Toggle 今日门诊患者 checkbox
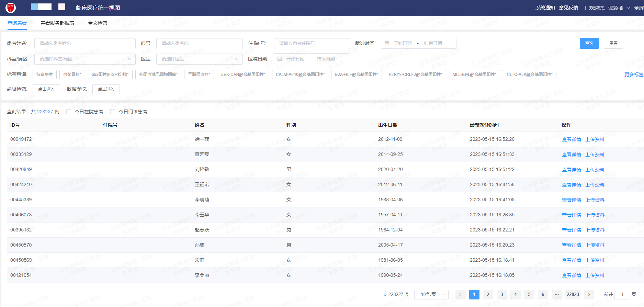The height and width of the screenshot is (307, 644). pos(113,112)
